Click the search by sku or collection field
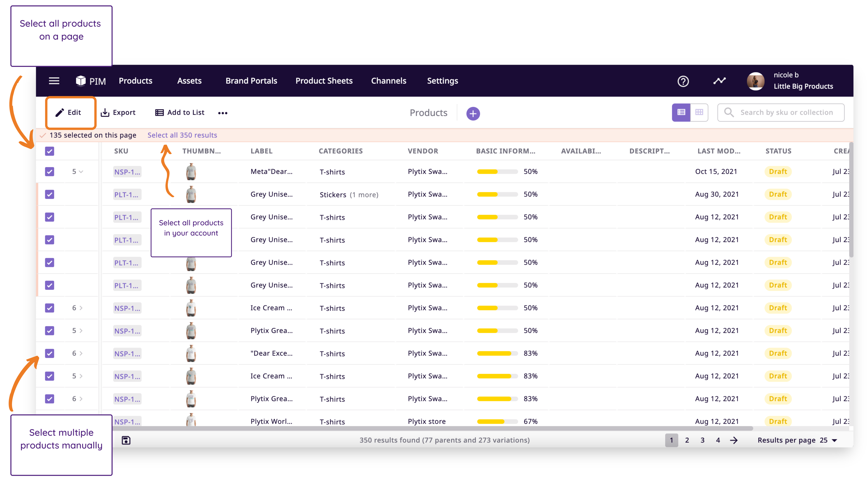The height and width of the screenshot is (488, 868). [781, 112]
